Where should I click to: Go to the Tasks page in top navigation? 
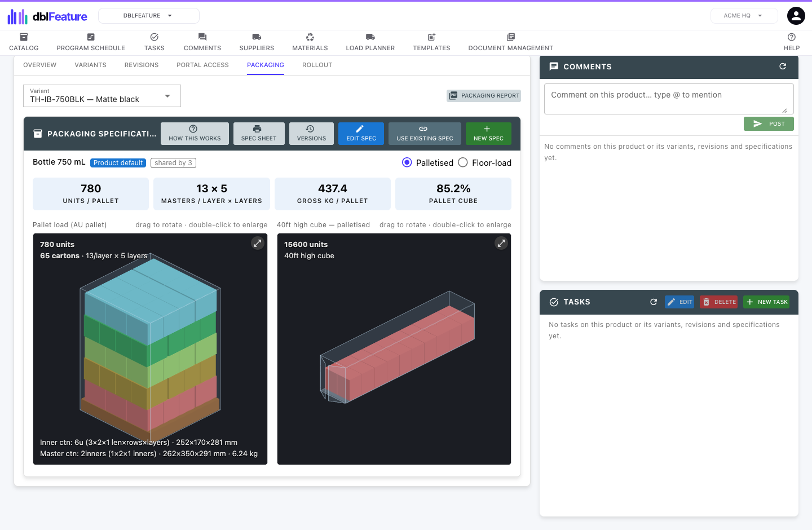pyautogui.click(x=154, y=42)
